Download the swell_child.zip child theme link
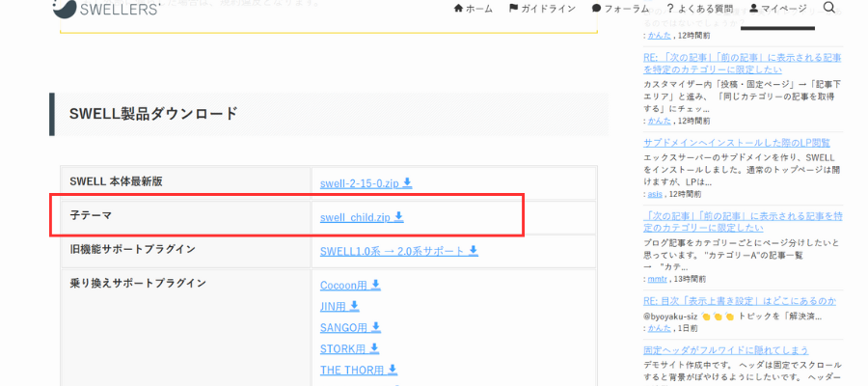Viewport: 868px width, 386px height. [356, 217]
